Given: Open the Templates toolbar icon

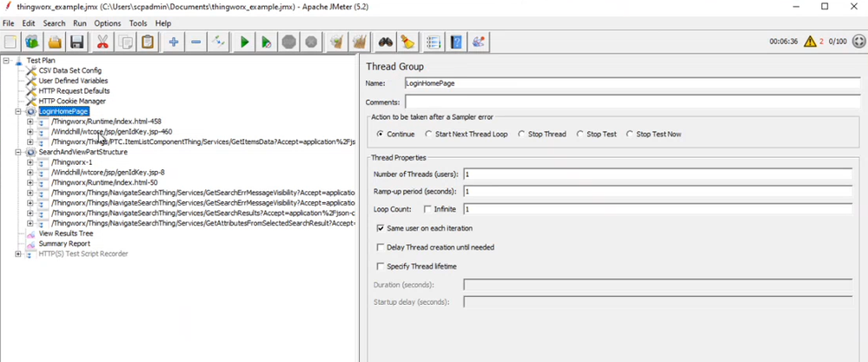Looking at the screenshot, I should point(32,42).
